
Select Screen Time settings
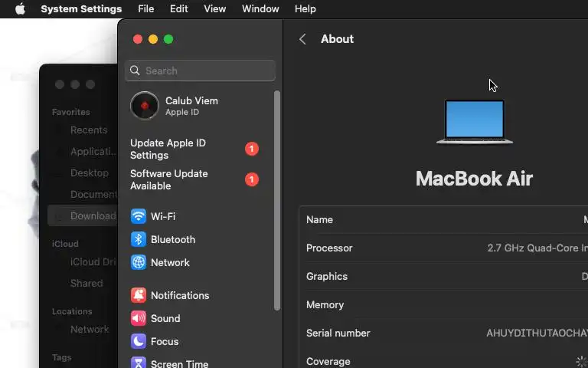[180, 363]
